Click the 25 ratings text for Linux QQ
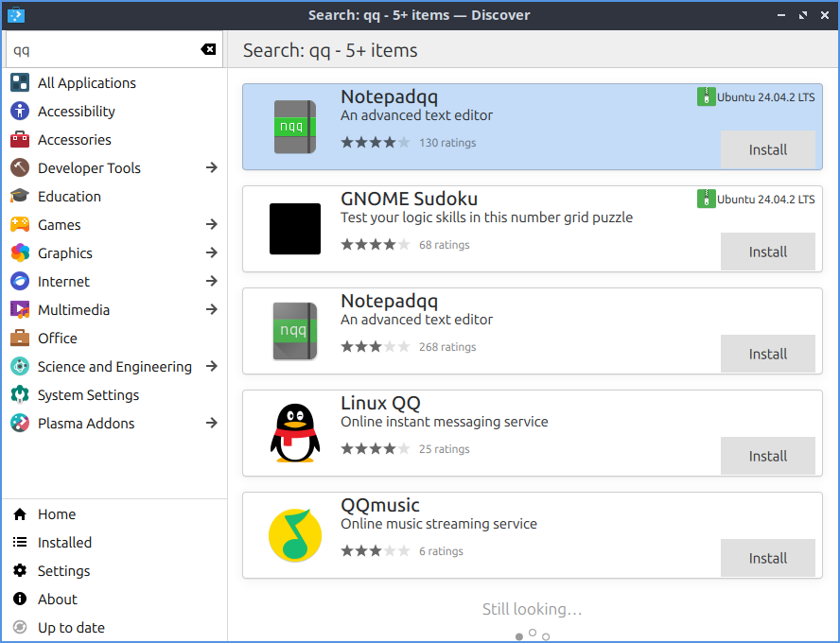 point(444,449)
